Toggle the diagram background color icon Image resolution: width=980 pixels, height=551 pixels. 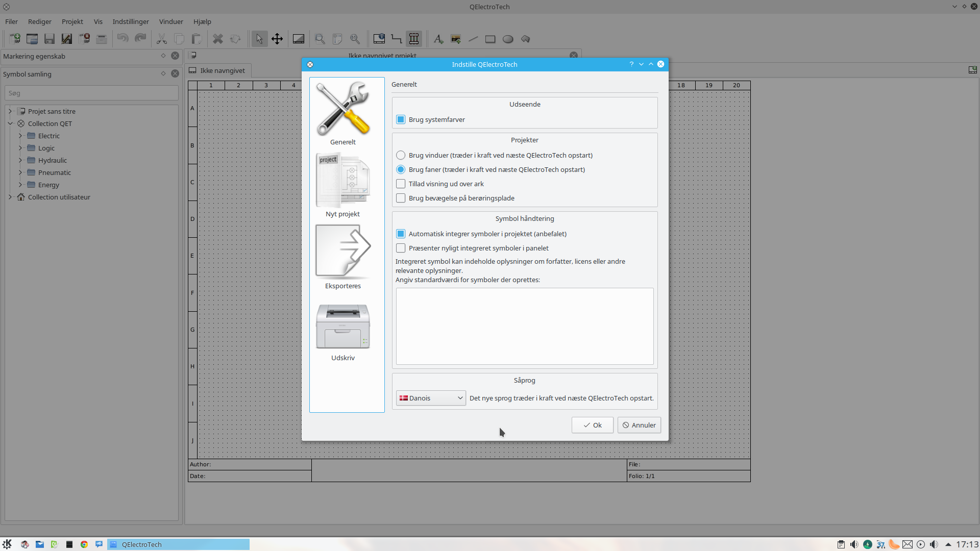point(299,39)
